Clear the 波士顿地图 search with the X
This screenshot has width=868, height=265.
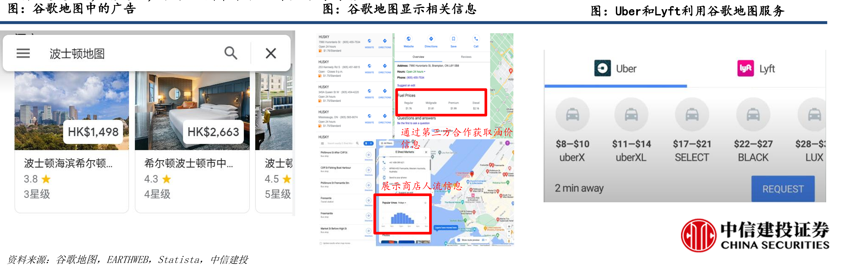tap(271, 53)
